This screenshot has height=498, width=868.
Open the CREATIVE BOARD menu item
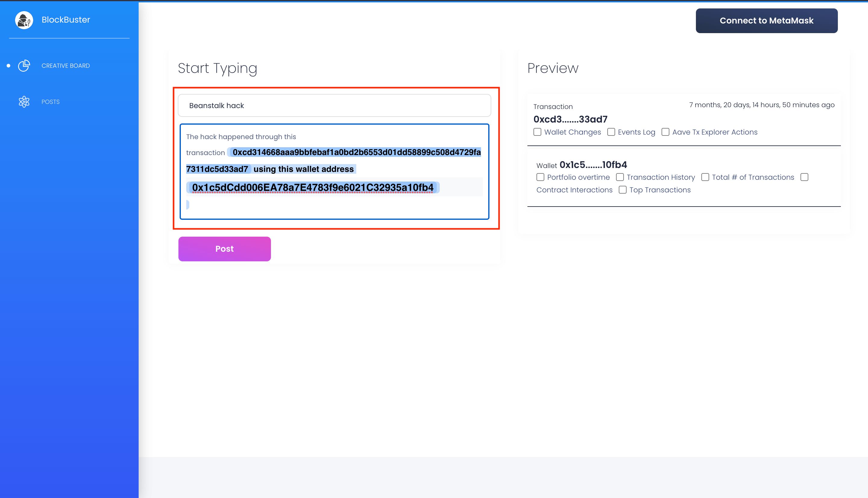pos(66,66)
